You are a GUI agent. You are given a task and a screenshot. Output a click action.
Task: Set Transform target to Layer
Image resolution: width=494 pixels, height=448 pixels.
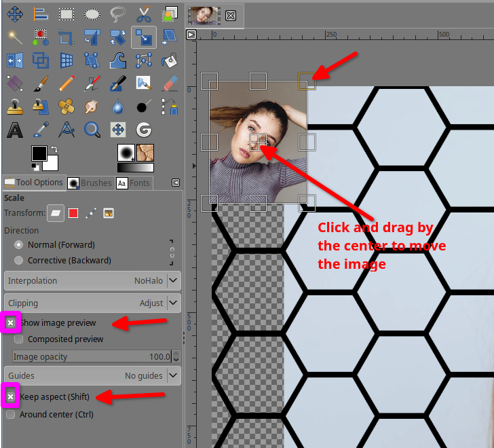(x=56, y=213)
